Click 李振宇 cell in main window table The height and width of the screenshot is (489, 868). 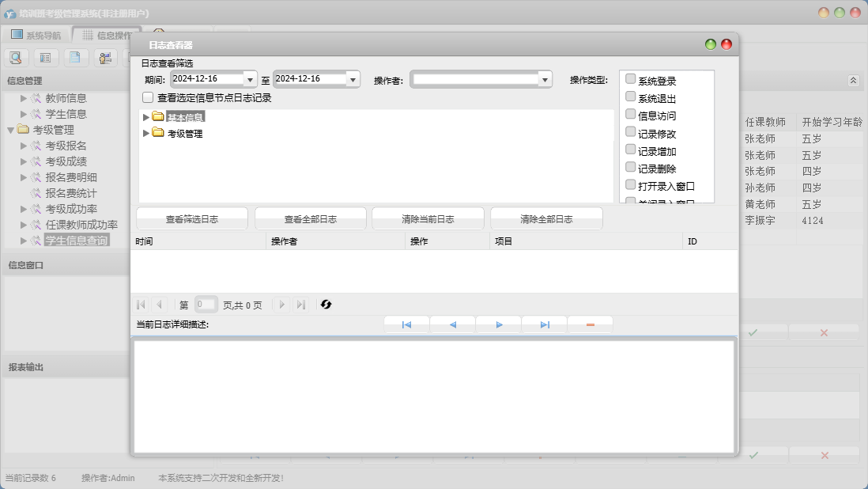click(x=760, y=221)
